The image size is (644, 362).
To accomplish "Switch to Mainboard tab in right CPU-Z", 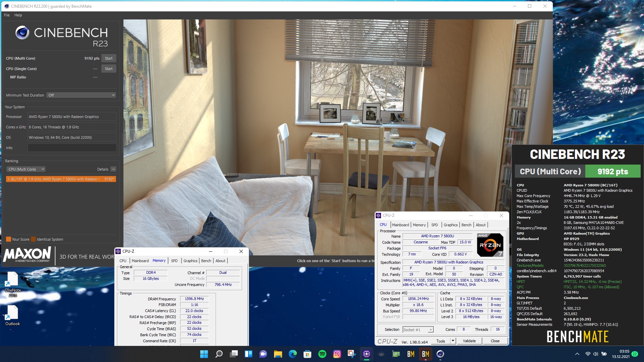I will [400, 225].
